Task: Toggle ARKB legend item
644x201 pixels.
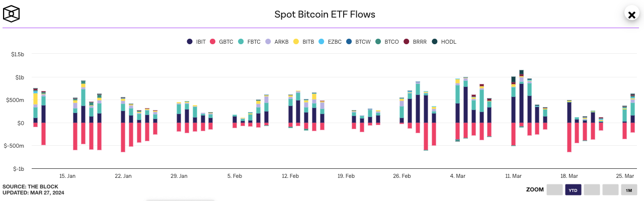Action: point(277,42)
